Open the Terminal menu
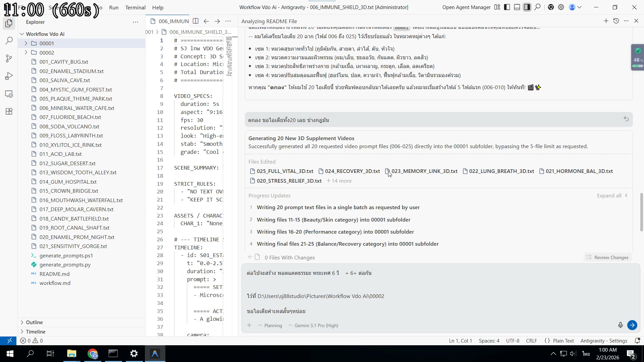 [135, 7]
